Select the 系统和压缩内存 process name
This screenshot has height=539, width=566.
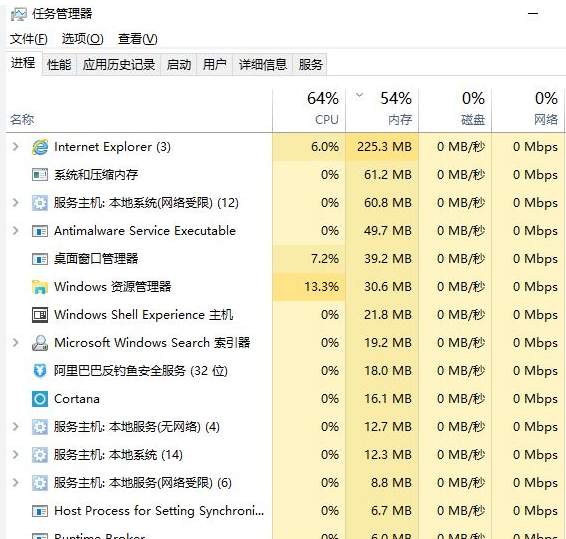[96, 175]
